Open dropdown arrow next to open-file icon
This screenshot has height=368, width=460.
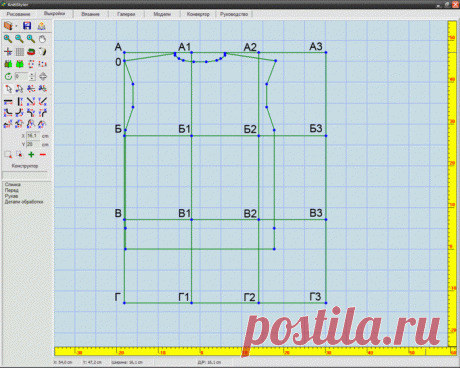click(x=16, y=26)
